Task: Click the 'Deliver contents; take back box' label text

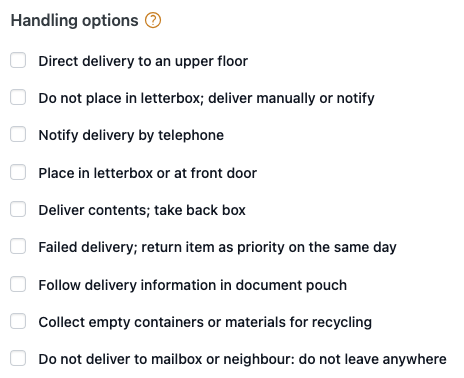Action: click(x=142, y=211)
